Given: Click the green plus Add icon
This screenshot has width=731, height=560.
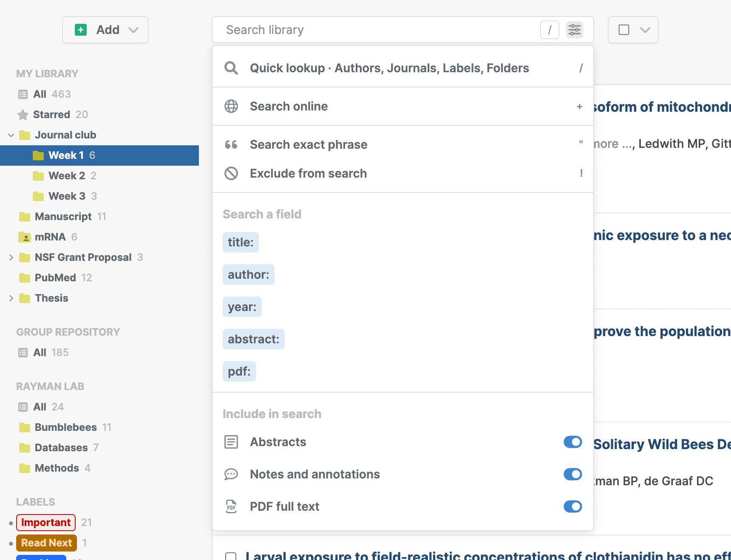Looking at the screenshot, I should pos(81,30).
